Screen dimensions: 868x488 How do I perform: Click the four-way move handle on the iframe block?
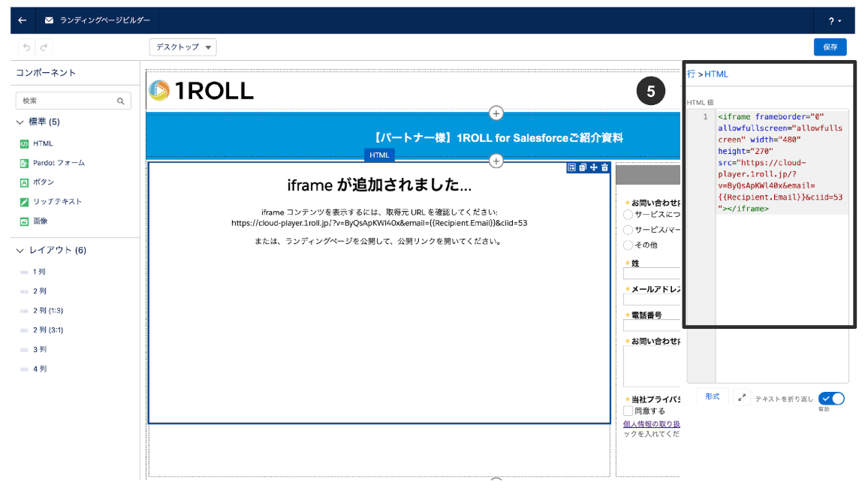594,167
